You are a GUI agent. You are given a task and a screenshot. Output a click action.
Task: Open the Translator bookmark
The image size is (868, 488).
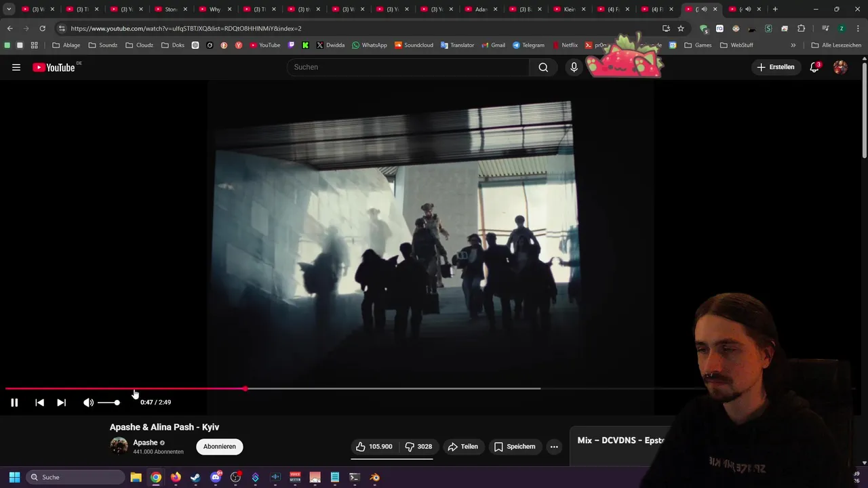pyautogui.click(x=458, y=45)
